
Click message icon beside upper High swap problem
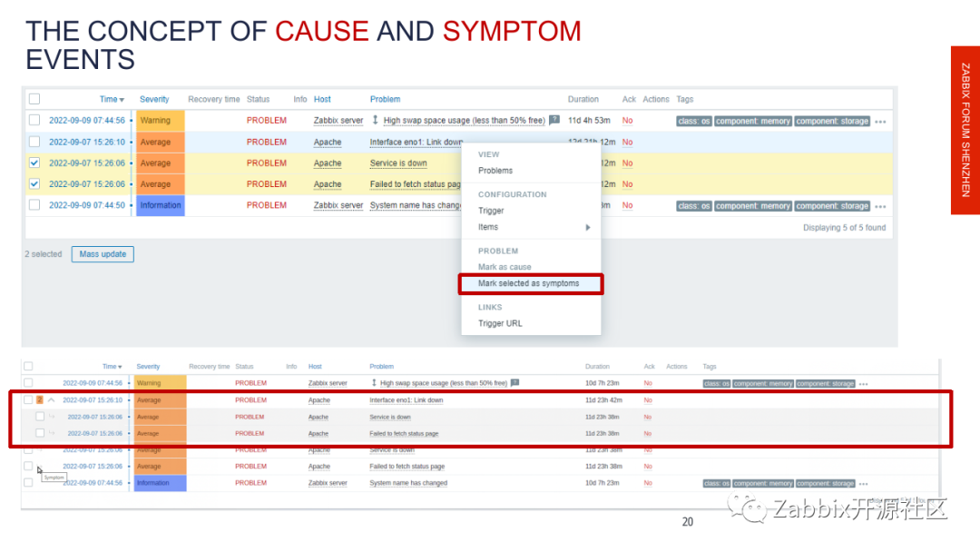pos(554,120)
